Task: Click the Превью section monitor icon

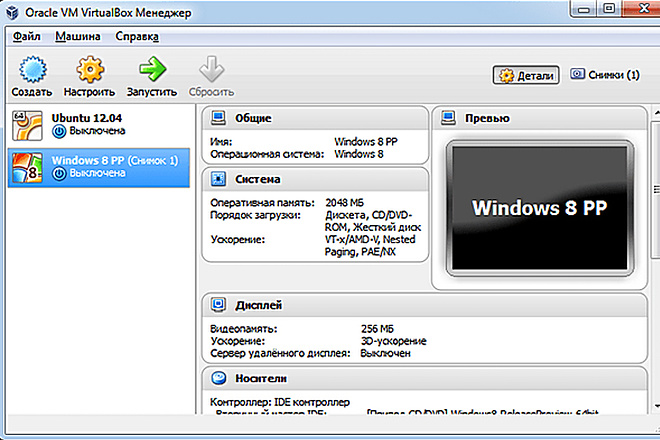Action: click(447, 118)
